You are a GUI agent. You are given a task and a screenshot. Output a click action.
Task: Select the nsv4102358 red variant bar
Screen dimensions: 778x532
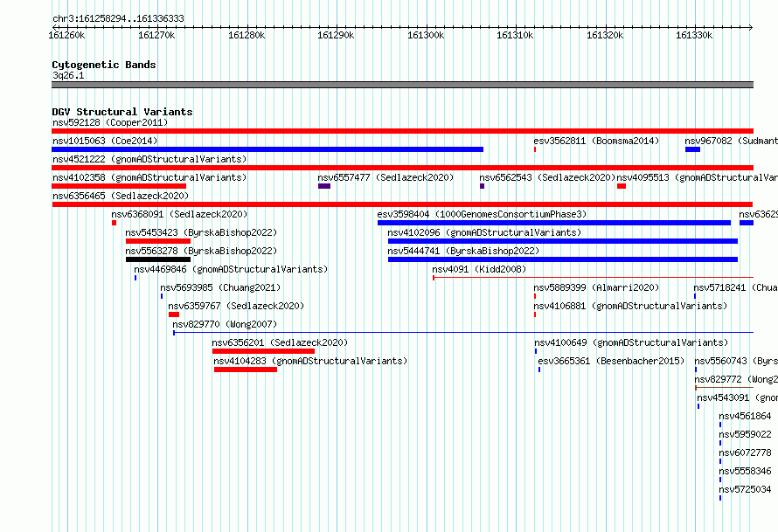click(119, 186)
